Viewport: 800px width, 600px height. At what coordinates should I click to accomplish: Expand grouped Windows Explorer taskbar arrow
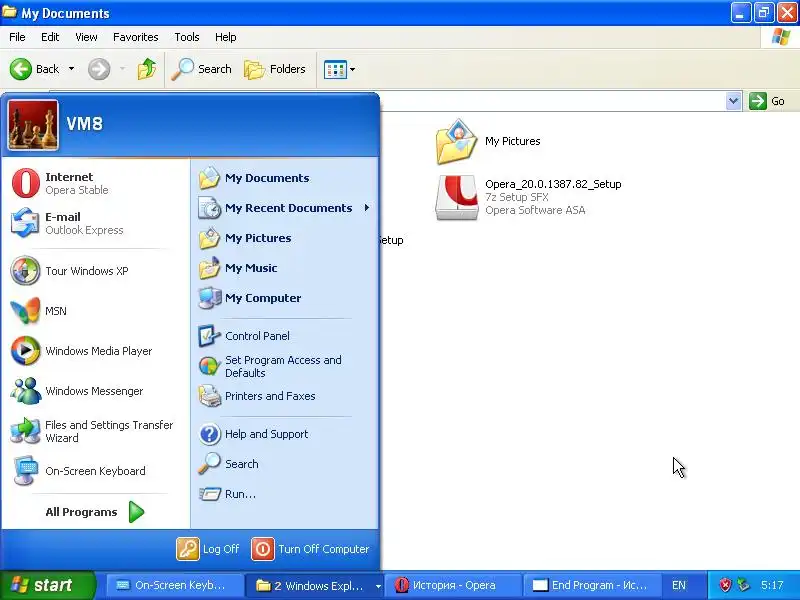click(x=378, y=586)
